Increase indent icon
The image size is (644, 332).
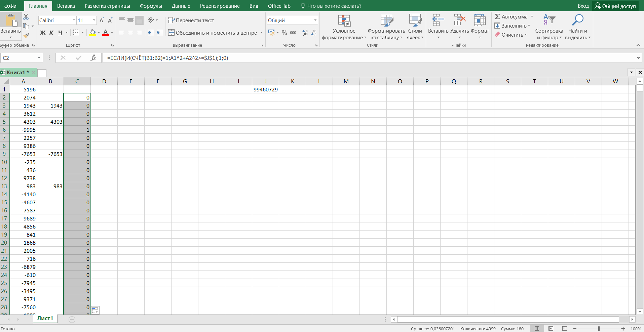coord(160,33)
